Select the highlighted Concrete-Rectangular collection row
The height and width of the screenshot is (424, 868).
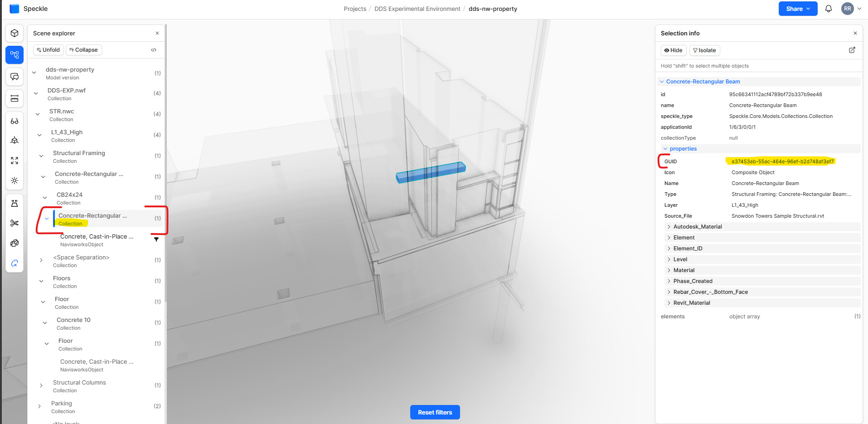point(108,219)
